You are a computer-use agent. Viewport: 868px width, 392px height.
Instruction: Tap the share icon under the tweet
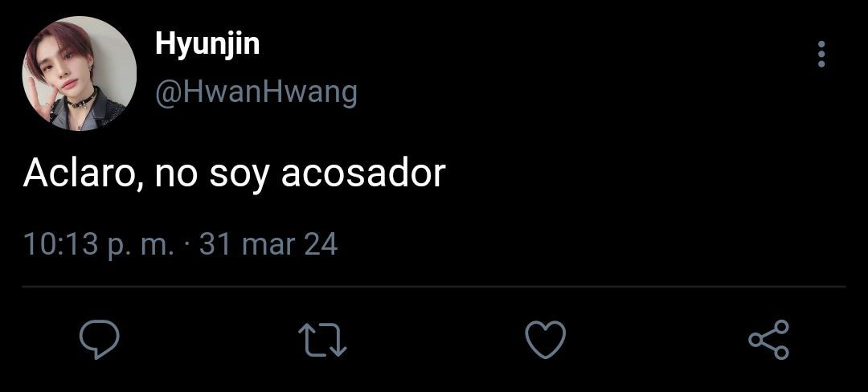[x=768, y=340]
